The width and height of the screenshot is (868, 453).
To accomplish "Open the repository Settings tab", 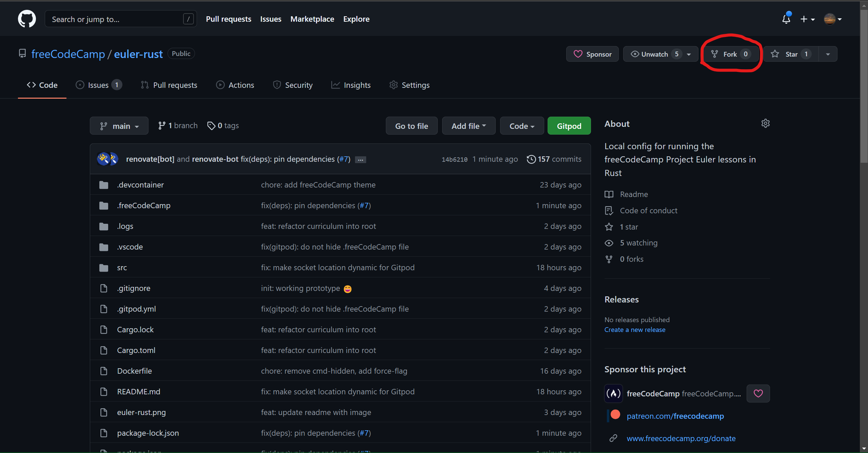I will 409,85.
